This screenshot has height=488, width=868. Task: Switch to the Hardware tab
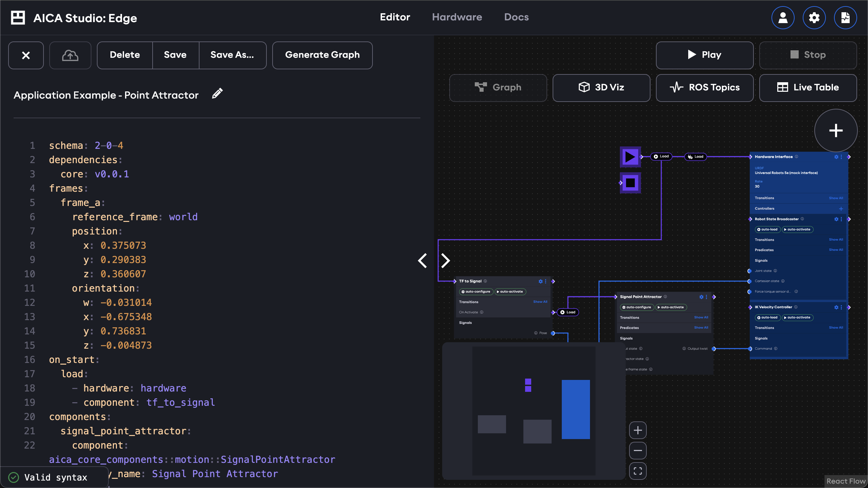click(457, 17)
